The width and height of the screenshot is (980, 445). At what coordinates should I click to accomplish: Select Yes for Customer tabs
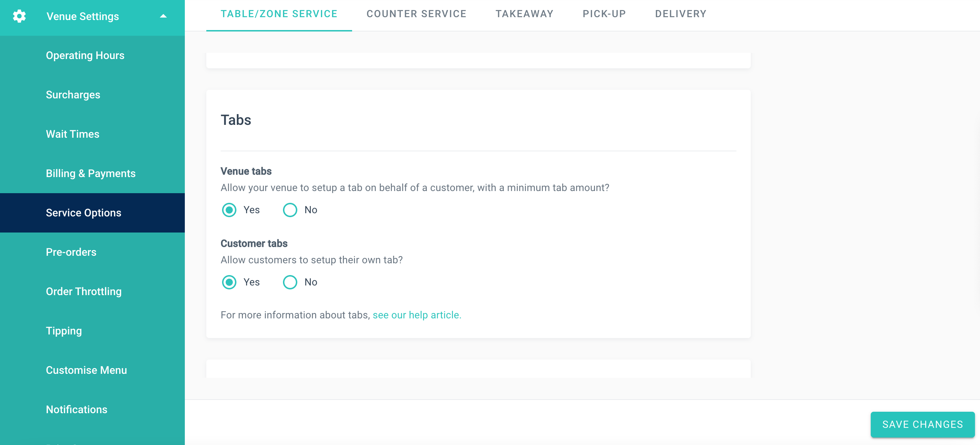tap(229, 282)
